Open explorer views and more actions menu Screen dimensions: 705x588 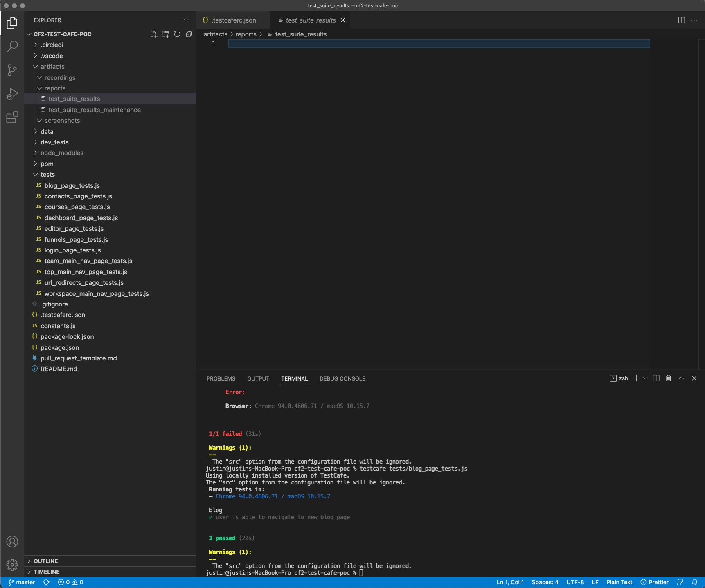[185, 20]
